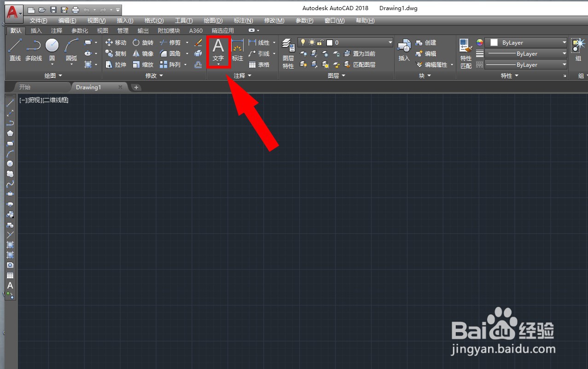The image size is (588, 369).
Task: Click the Open folder icon in quick access toolbar
Action: (42, 10)
